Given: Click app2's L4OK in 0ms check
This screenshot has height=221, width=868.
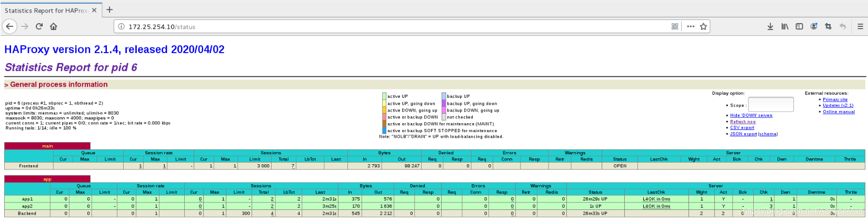Looking at the screenshot, I should tap(656, 206).
